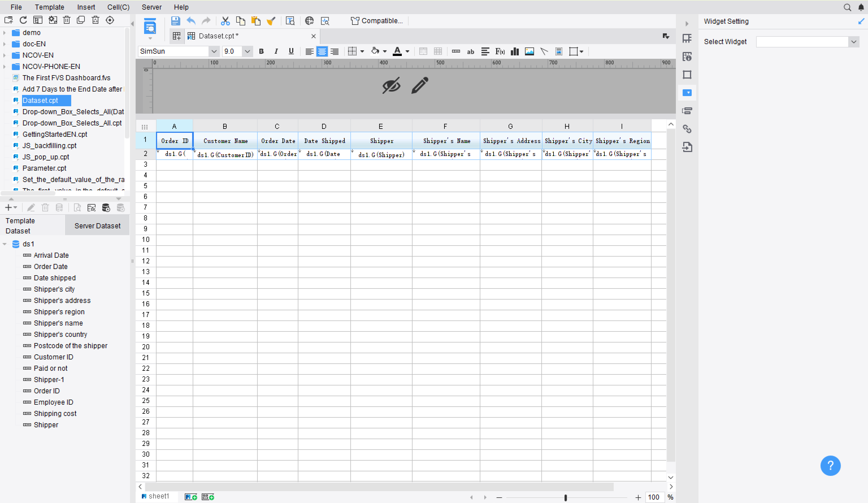Toggle parameter pane visibility eye icon

(391, 85)
